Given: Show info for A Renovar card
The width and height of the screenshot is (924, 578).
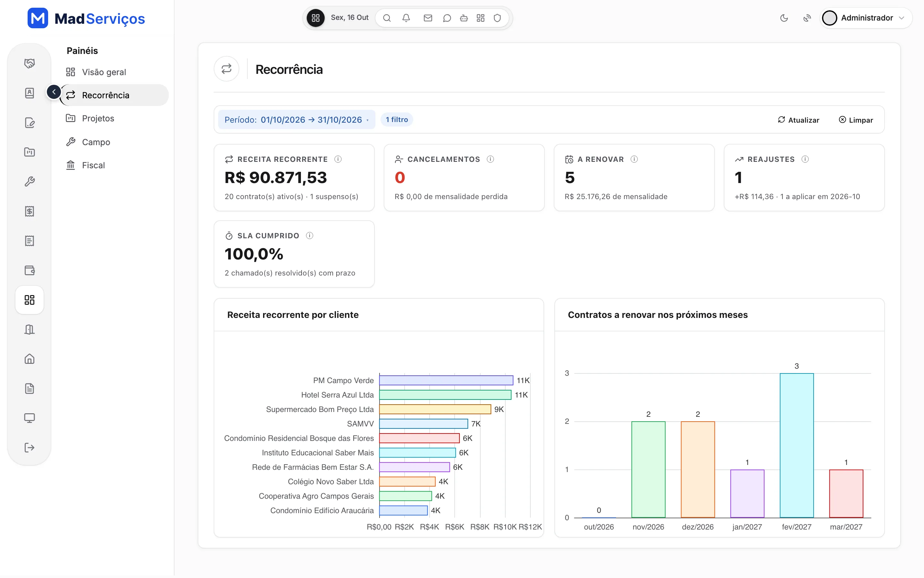Looking at the screenshot, I should 634,159.
